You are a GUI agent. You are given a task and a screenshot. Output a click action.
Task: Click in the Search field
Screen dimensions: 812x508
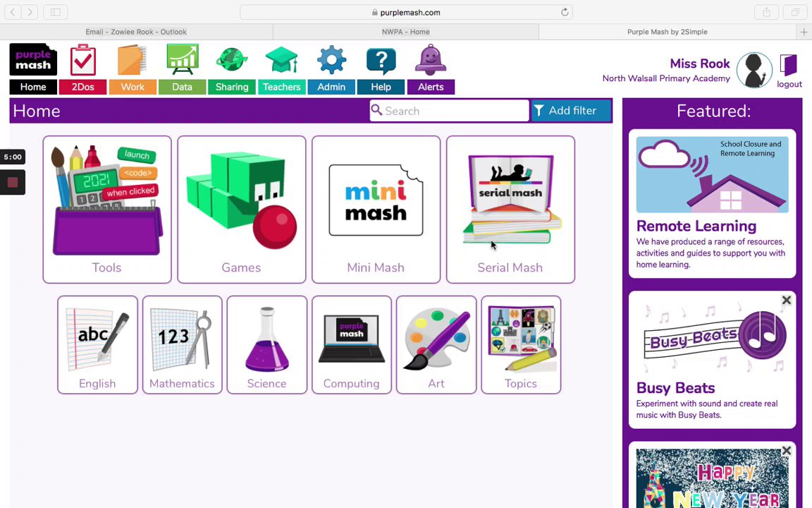449,110
